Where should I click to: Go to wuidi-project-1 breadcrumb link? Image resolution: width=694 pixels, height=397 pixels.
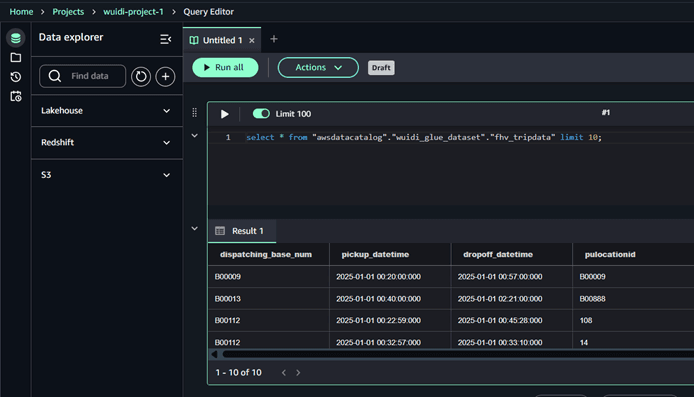133,12
